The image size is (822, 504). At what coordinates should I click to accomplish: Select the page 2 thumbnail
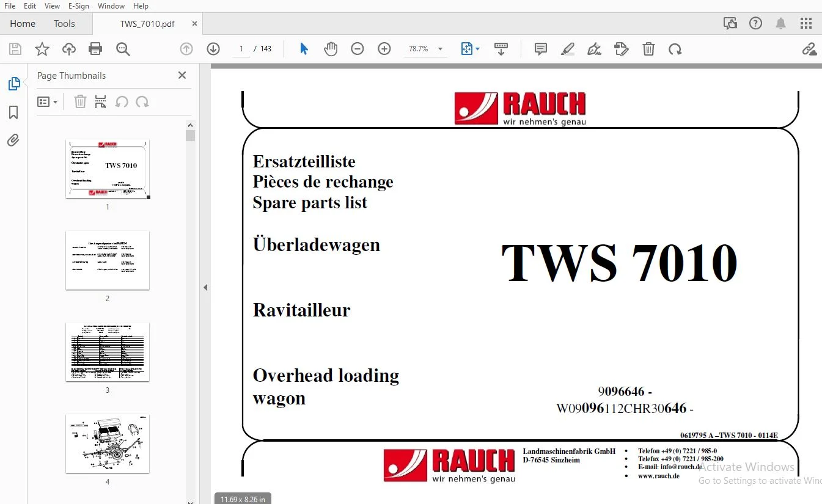pyautogui.click(x=108, y=260)
